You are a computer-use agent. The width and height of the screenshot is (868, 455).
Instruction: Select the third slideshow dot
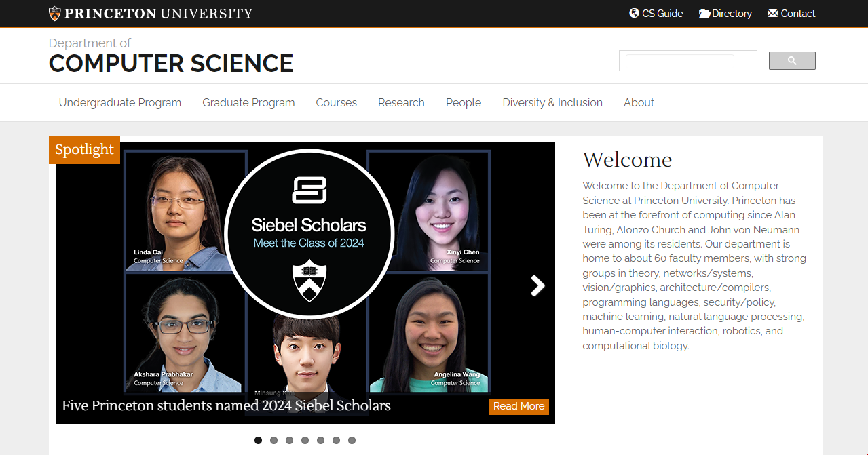(289, 440)
